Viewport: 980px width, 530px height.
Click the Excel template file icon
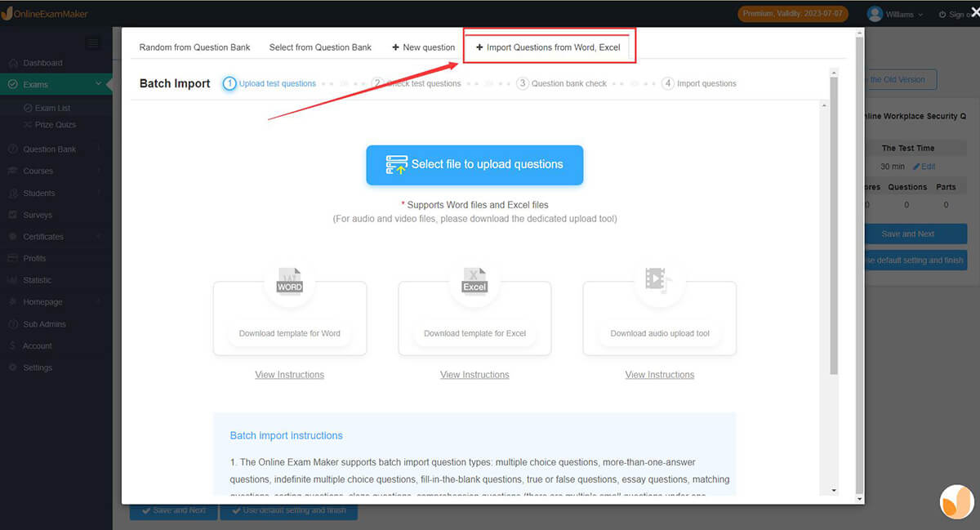point(474,280)
